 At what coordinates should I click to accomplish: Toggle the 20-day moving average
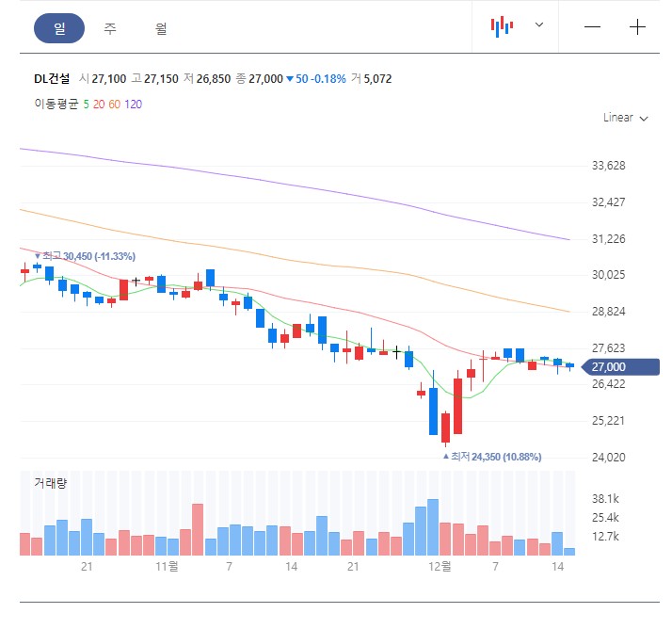click(x=99, y=105)
